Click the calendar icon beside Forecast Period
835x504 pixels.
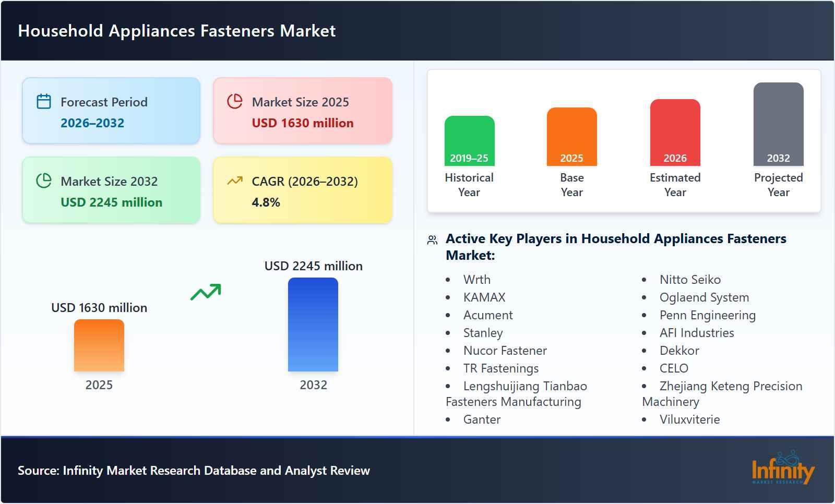pos(43,102)
